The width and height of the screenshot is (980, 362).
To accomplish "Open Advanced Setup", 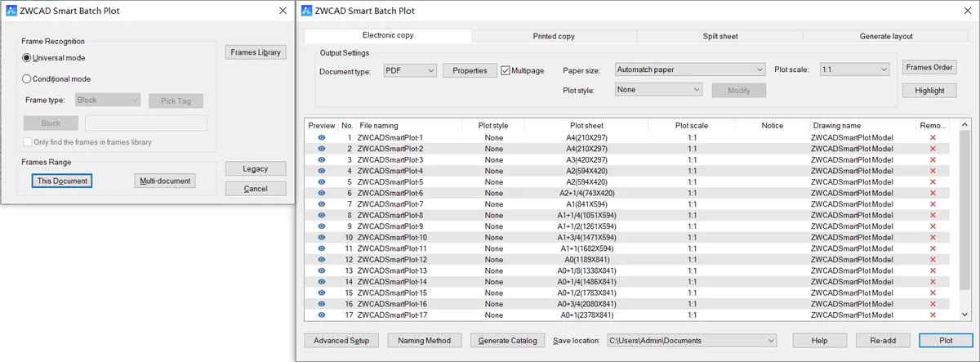I will coord(341,340).
